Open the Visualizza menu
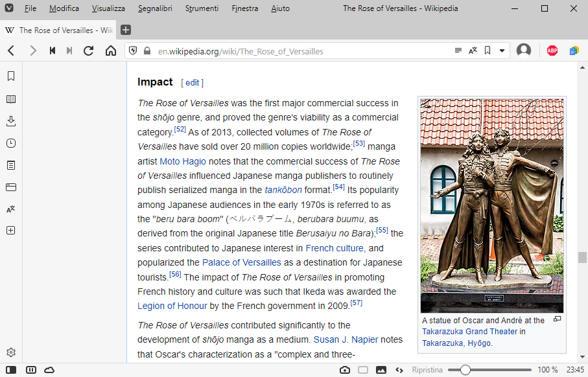 (x=108, y=8)
